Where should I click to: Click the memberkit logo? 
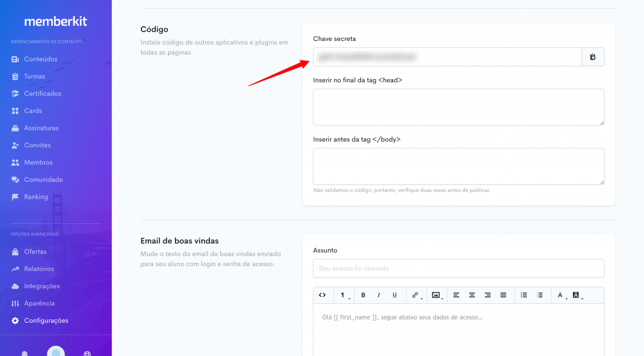pyautogui.click(x=55, y=21)
